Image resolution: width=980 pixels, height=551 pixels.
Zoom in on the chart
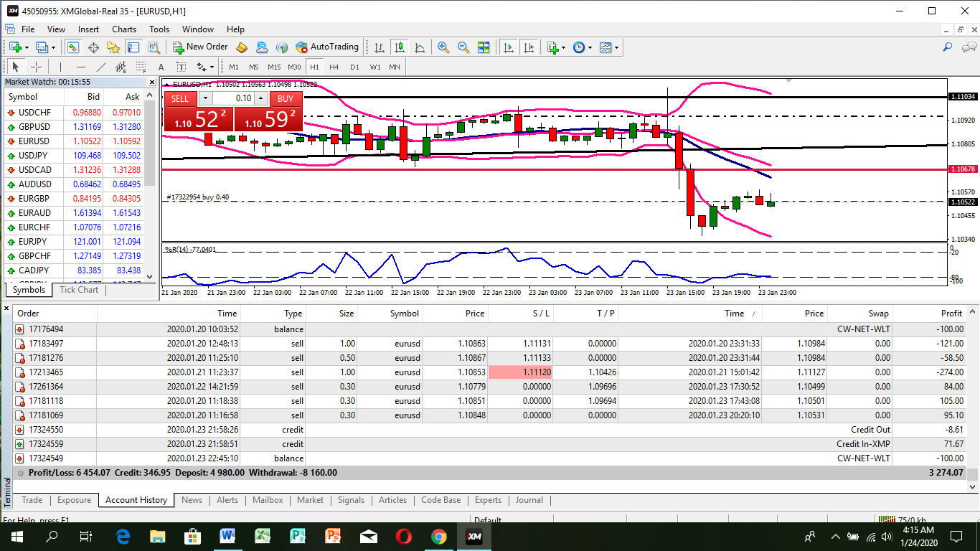(x=443, y=47)
